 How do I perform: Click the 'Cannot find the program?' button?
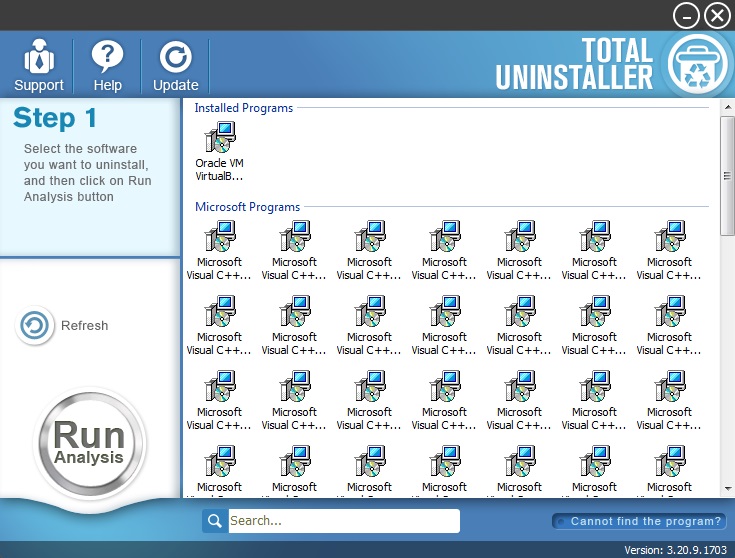point(639,521)
